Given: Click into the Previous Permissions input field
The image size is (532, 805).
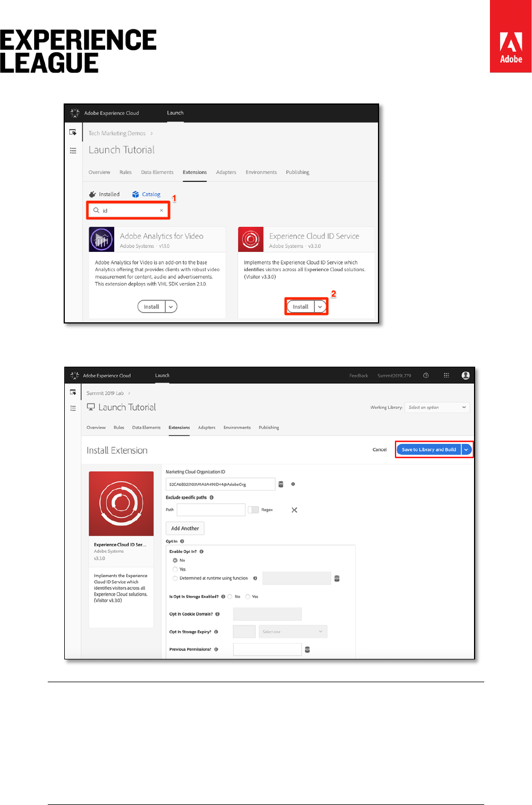Looking at the screenshot, I should [x=267, y=649].
